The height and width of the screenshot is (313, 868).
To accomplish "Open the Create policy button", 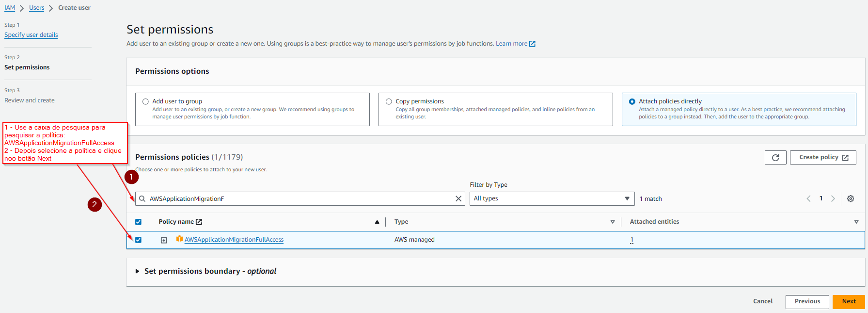I will (x=822, y=157).
